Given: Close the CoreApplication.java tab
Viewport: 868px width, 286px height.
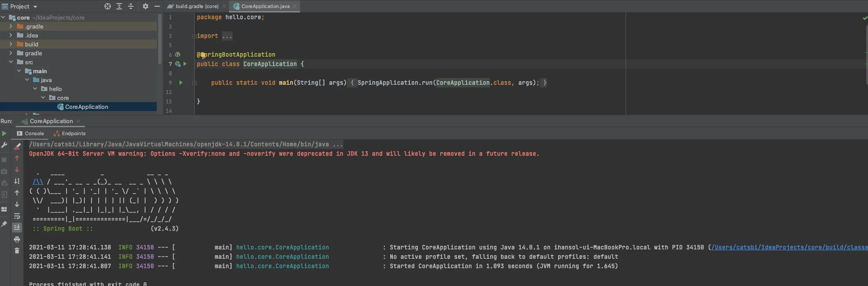Looking at the screenshot, I should pyautogui.click(x=295, y=6).
